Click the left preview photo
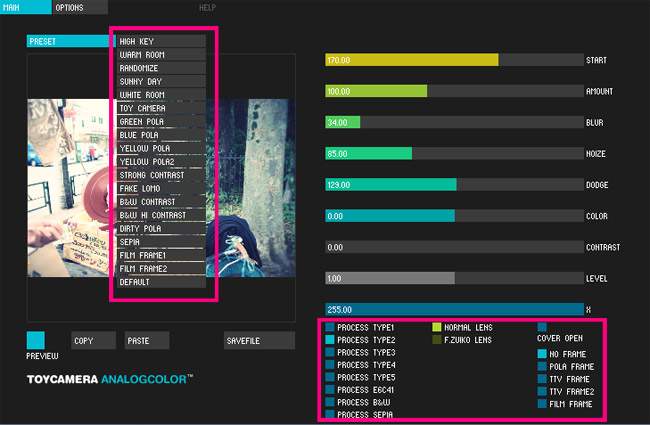Image resolution: width=650 pixels, height=425 pixels. coord(70,187)
